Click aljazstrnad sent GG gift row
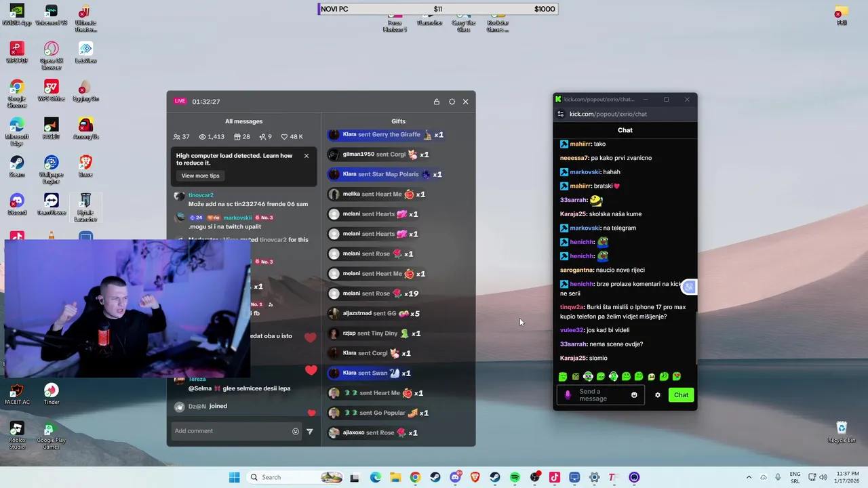This screenshot has height=488, width=868. click(374, 313)
